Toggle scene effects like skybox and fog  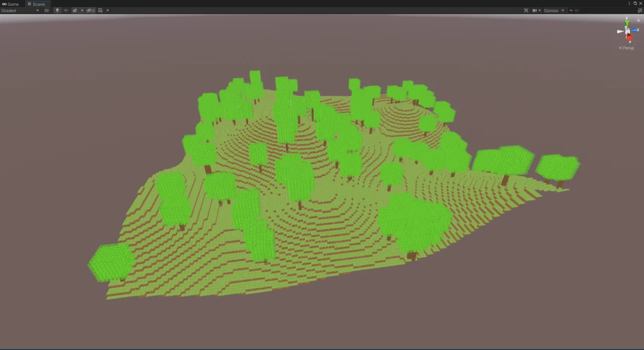[75, 11]
